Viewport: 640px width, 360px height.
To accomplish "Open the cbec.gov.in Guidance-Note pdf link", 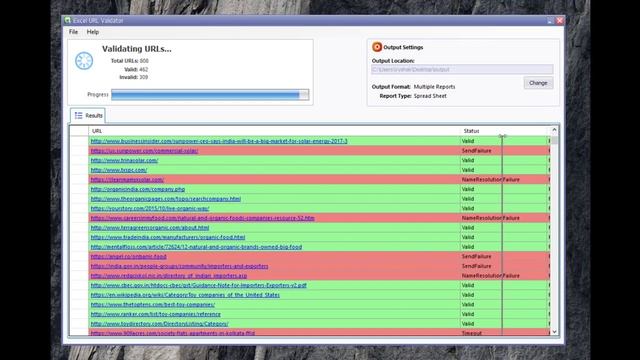I will [198, 285].
